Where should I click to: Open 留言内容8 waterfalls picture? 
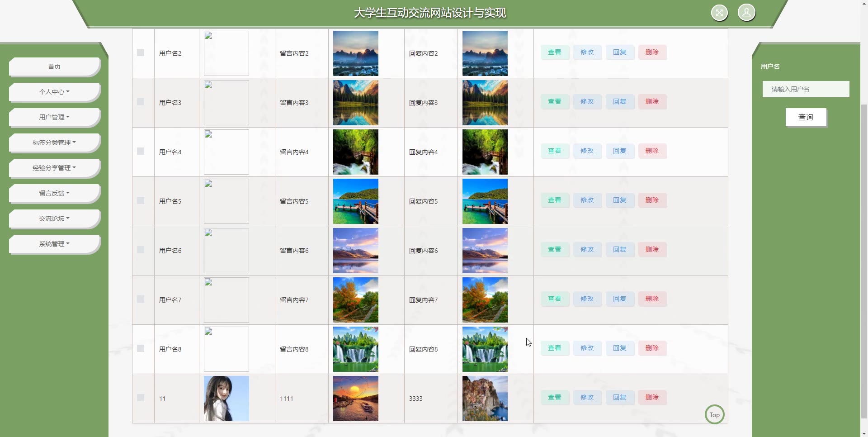coord(356,349)
